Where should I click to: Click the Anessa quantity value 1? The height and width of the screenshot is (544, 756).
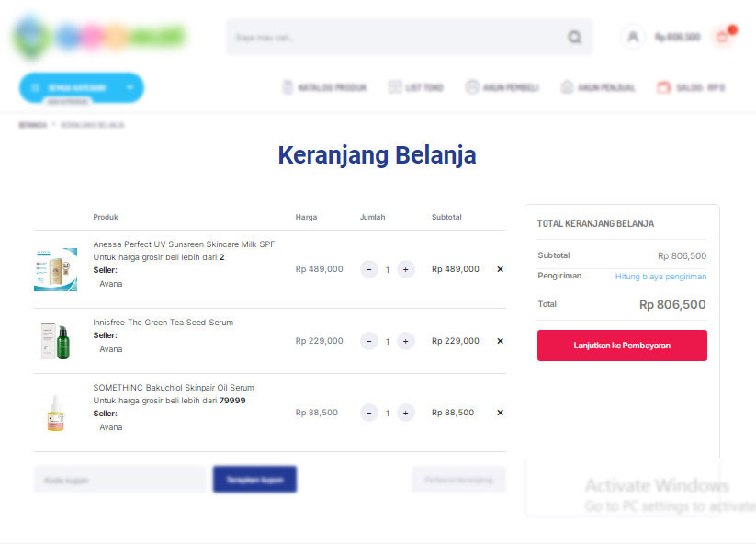387,270
